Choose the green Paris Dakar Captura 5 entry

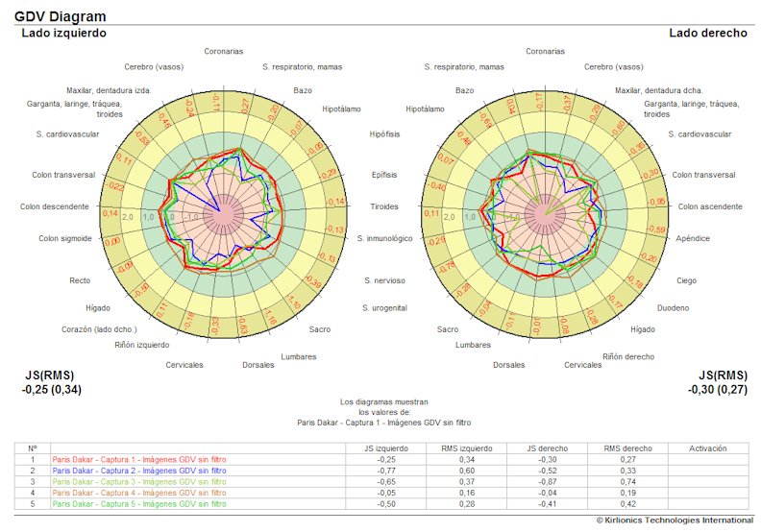click(139, 503)
